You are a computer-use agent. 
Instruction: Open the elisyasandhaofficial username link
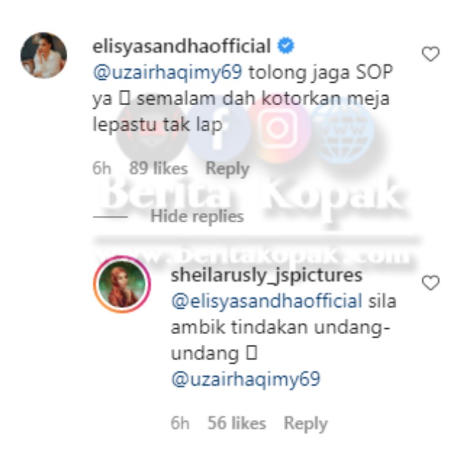click(x=181, y=46)
